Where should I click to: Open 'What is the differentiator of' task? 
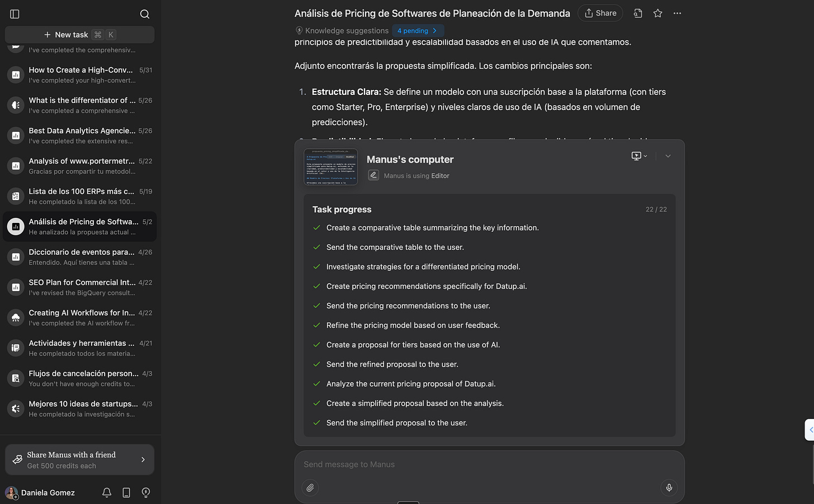click(79, 105)
